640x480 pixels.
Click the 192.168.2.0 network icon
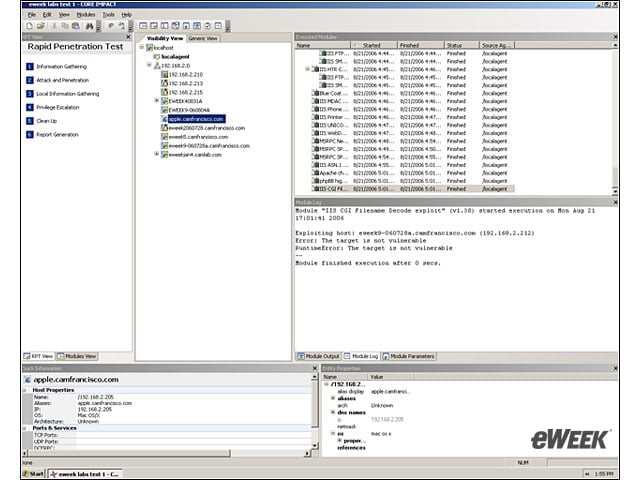tap(157, 66)
